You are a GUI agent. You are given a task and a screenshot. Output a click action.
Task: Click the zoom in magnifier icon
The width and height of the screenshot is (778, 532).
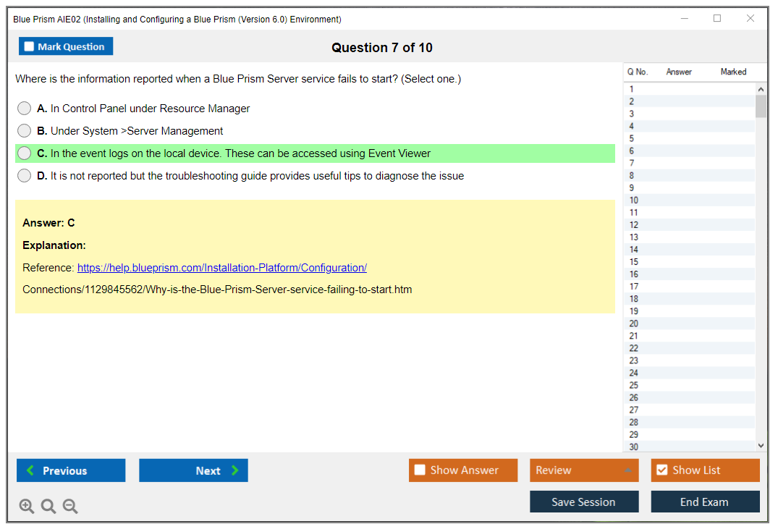coord(27,507)
